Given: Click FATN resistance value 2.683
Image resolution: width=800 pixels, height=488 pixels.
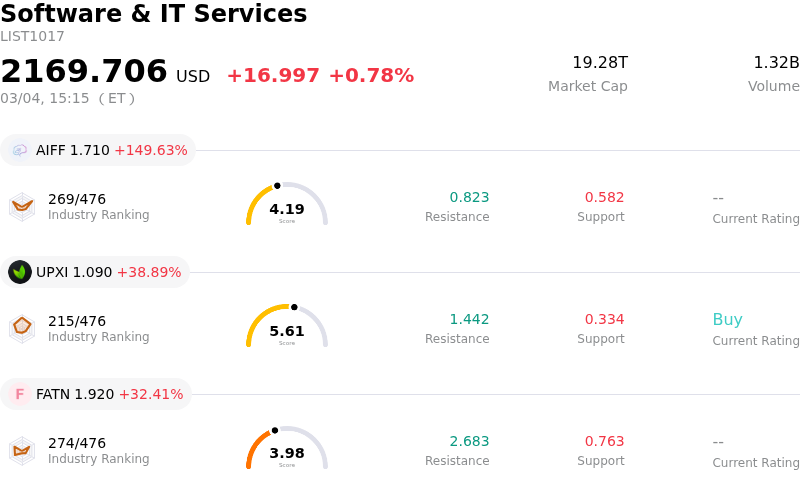Looking at the screenshot, I should 469,442.
